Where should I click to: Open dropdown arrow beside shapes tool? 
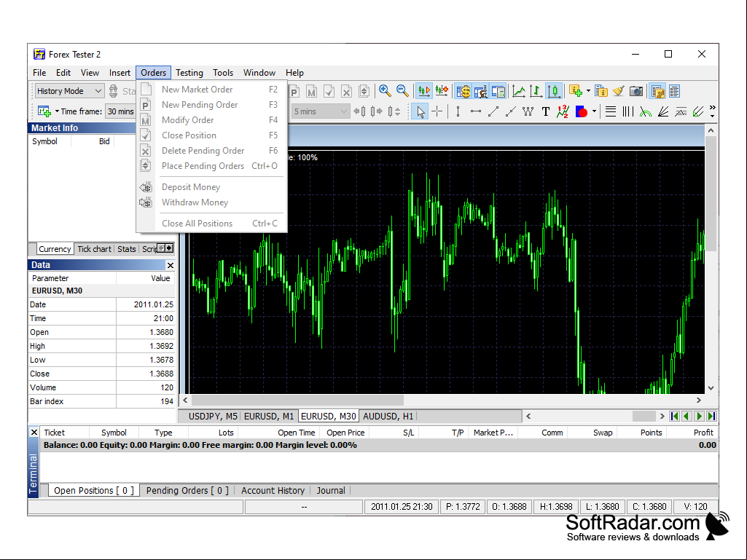point(594,112)
